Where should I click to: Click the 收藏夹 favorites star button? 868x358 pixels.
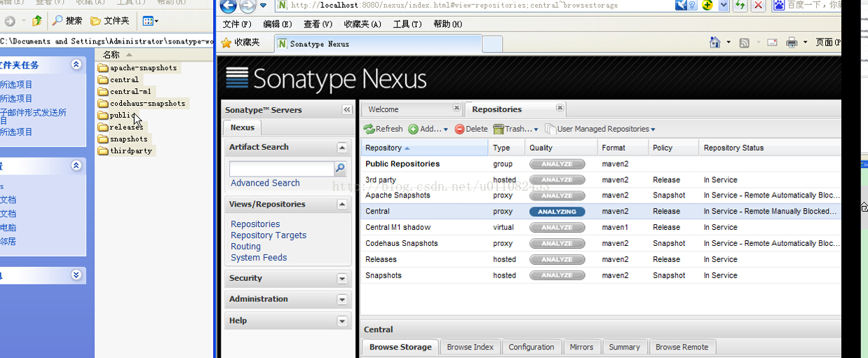240,43
